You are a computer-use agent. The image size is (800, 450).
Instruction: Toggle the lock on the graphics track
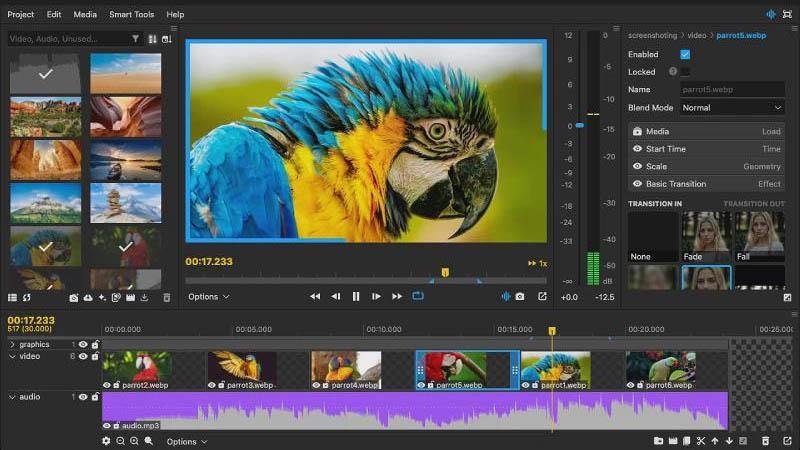click(x=95, y=344)
